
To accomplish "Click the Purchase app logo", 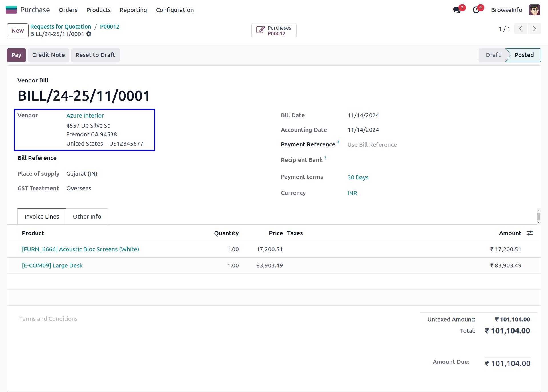I will coord(11,10).
